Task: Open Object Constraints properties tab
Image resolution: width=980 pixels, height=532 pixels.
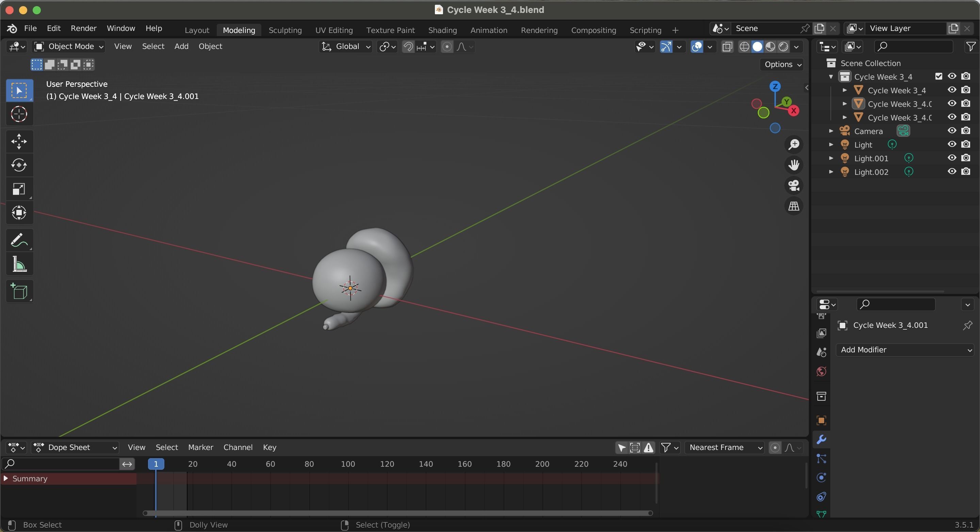Action: (821, 497)
